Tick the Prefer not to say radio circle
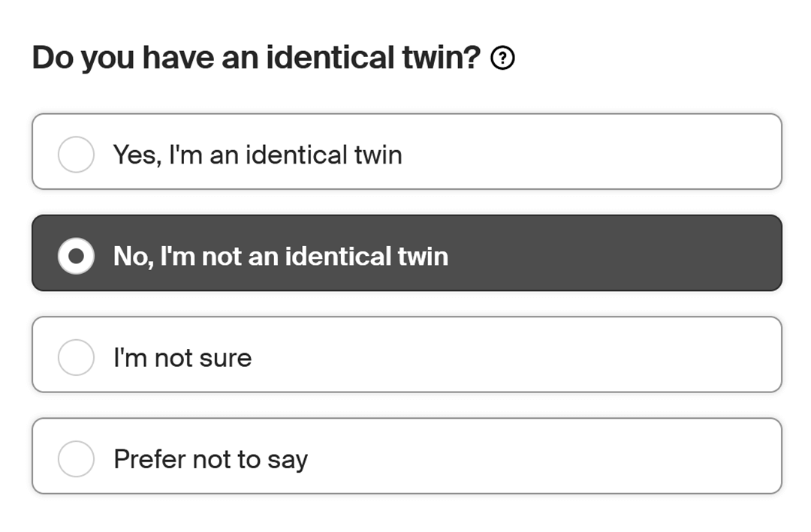The width and height of the screenshot is (811, 532). click(76, 458)
